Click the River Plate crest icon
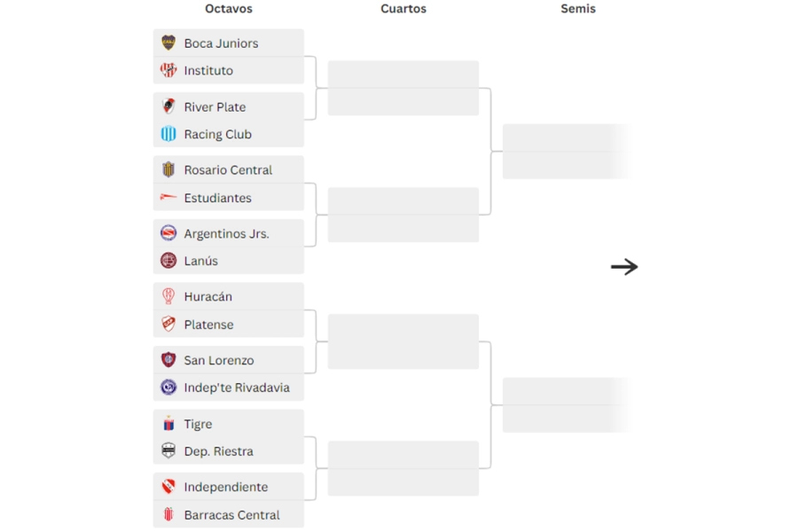Viewport: 798px width, 532px height. (x=168, y=106)
